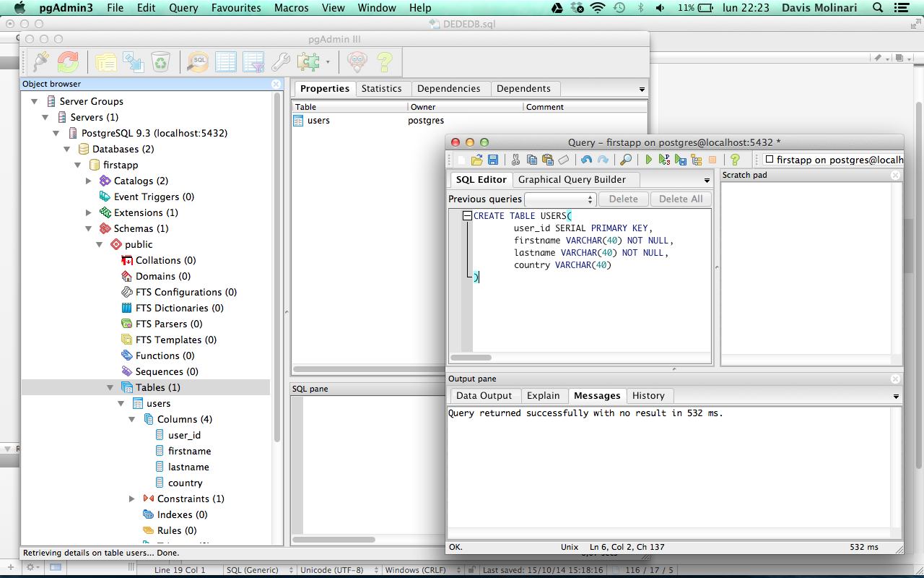The width and height of the screenshot is (924, 578).
Task: Open the Data Output tab
Action: tap(484, 396)
